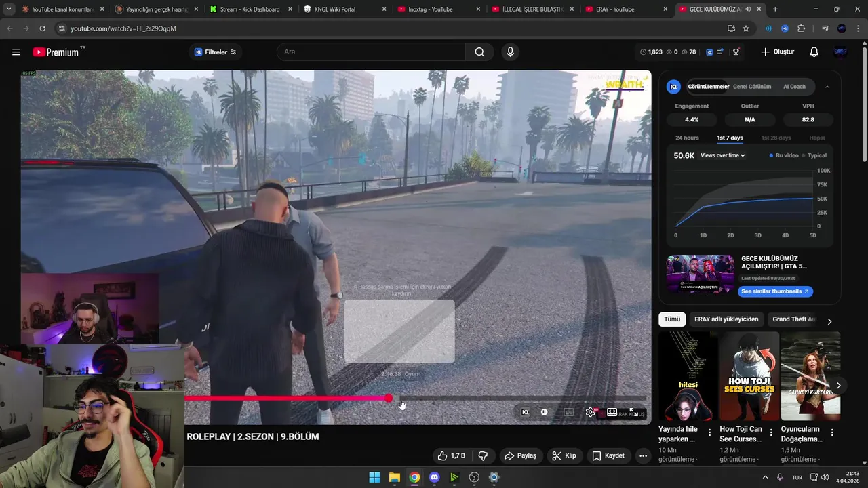Open the notifications bell

tap(814, 52)
